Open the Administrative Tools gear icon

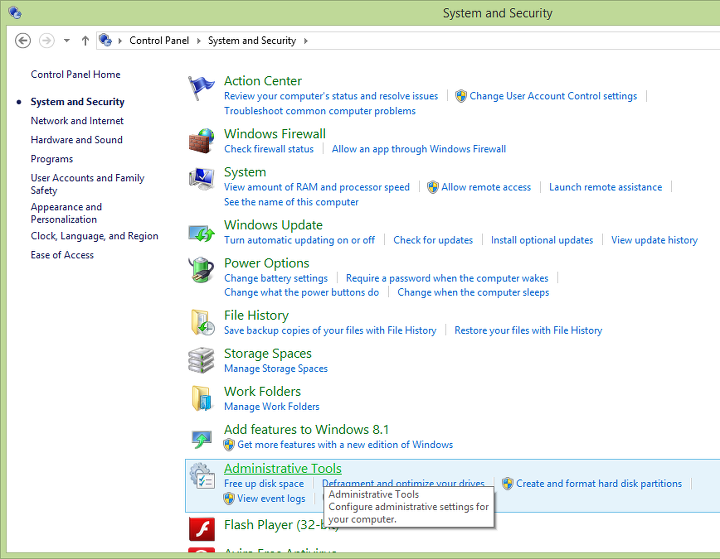(x=202, y=476)
